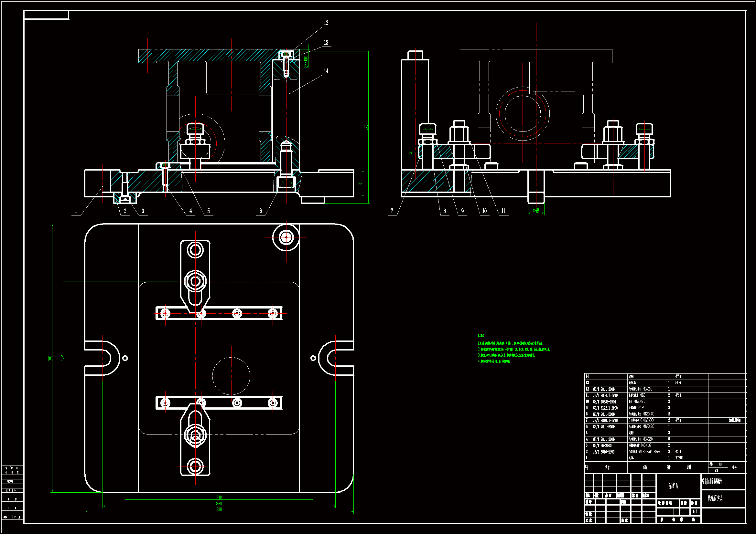Click the 170 height dimension text

click(x=366, y=127)
